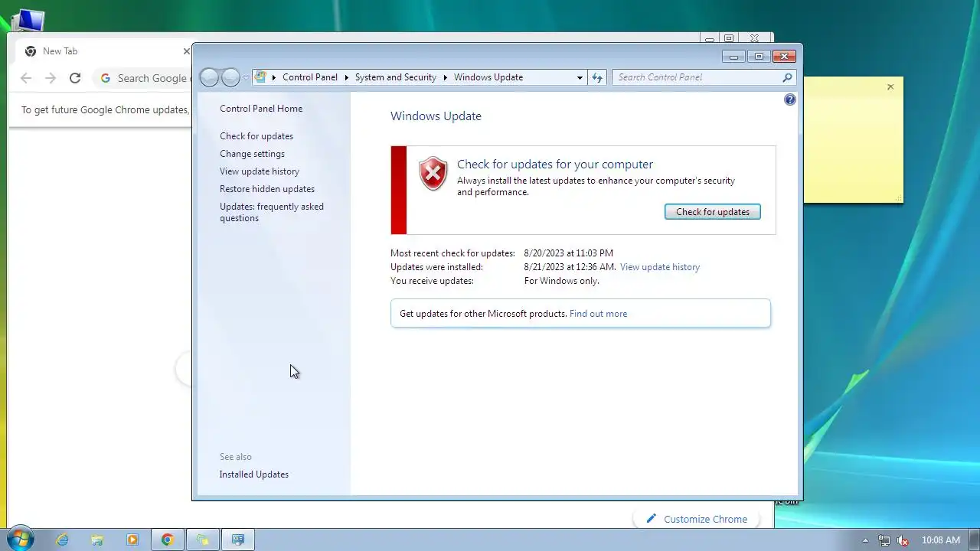Click the Back navigation arrow in Control Panel
The image size is (980, 551).
click(209, 77)
